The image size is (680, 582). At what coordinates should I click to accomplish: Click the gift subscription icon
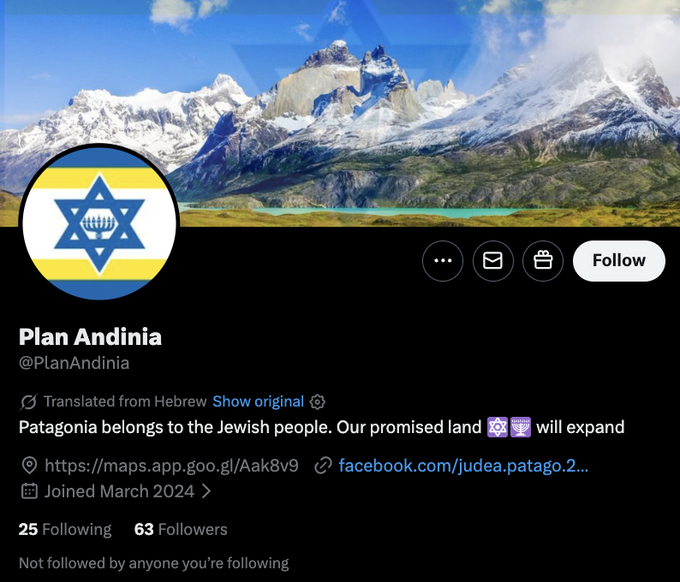543,261
